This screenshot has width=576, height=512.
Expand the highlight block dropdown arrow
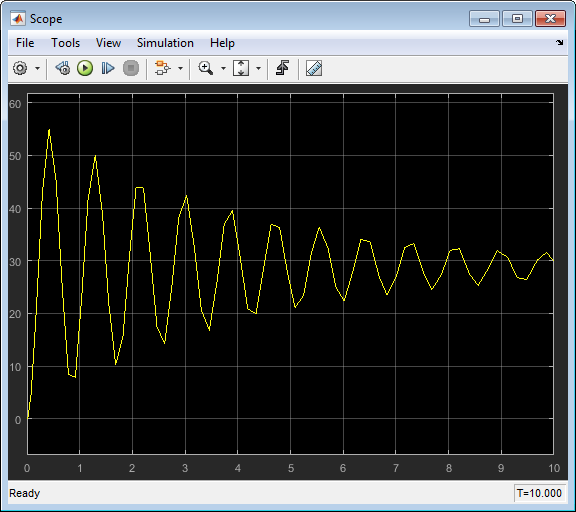coord(180,68)
